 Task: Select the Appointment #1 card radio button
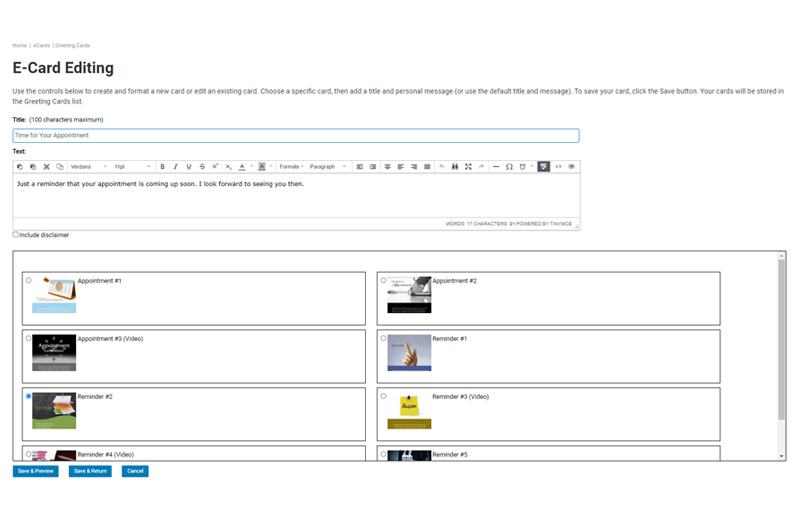pyautogui.click(x=28, y=280)
